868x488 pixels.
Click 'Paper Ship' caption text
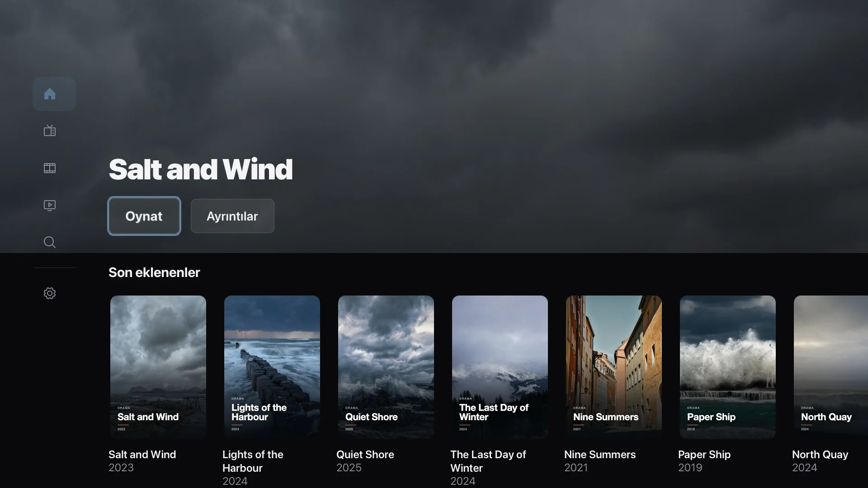tap(704, 455)
